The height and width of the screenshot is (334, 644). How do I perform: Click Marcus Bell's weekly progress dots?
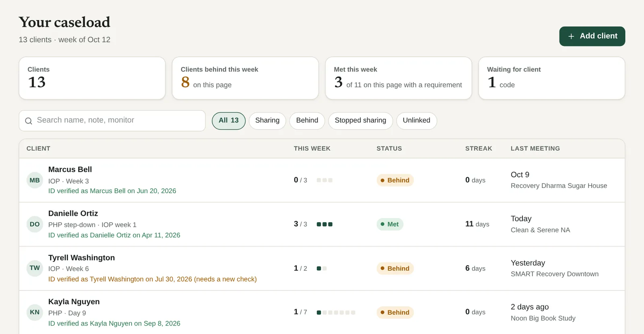tap(324, 180)
